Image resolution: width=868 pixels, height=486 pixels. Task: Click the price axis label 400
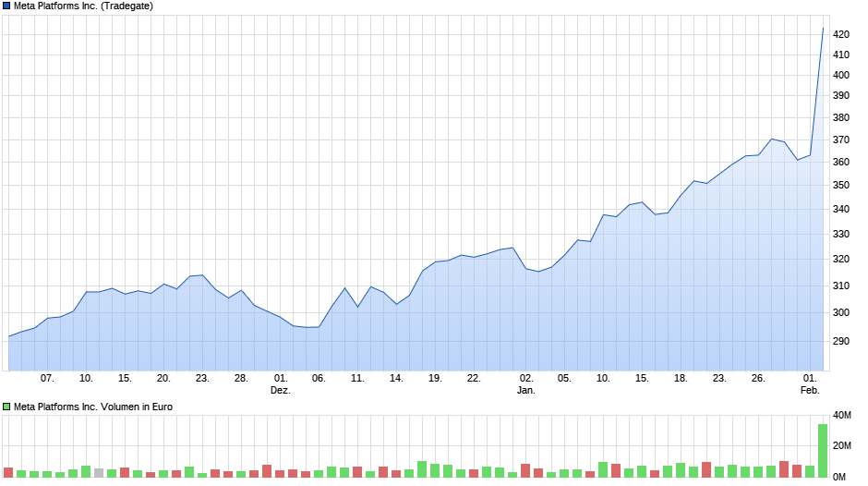841,75
